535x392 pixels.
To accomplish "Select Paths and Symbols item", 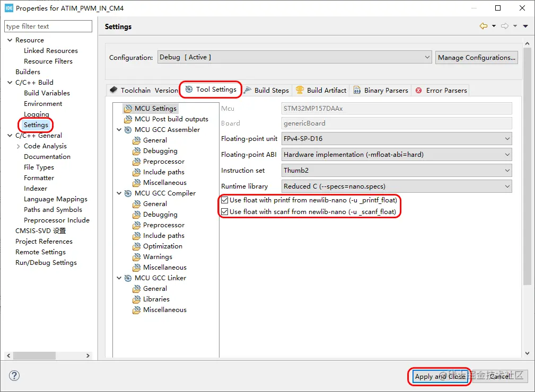I will 53,210.
